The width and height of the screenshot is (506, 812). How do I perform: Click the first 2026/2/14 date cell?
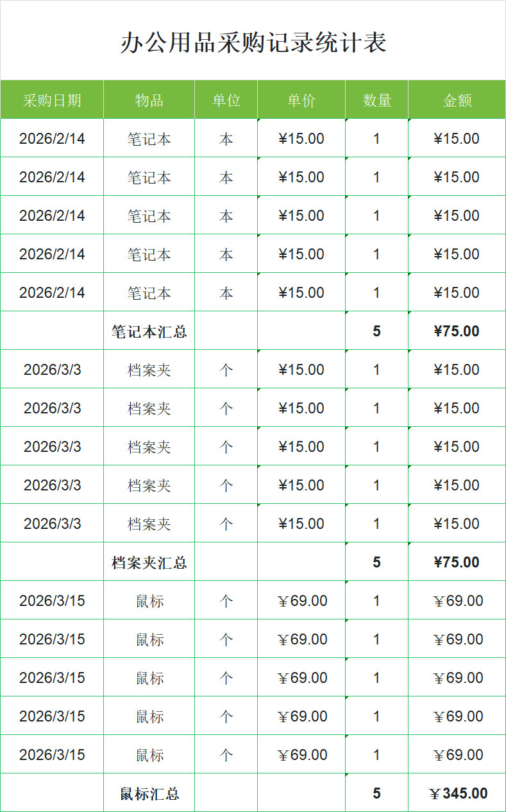tap(52, 139)
